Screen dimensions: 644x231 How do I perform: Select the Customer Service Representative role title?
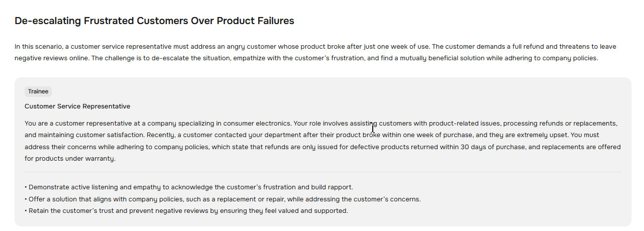[77, 106]
